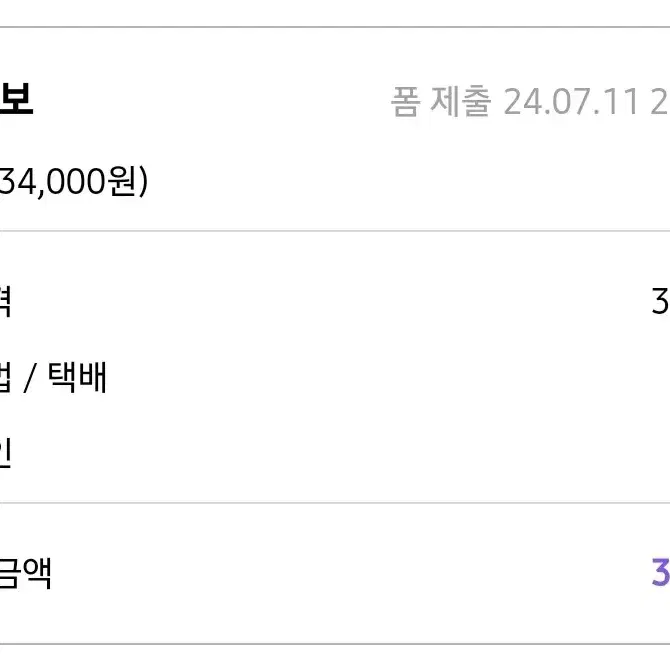
Task: Click the slash before 택배
Action: (x=29, y=378)
